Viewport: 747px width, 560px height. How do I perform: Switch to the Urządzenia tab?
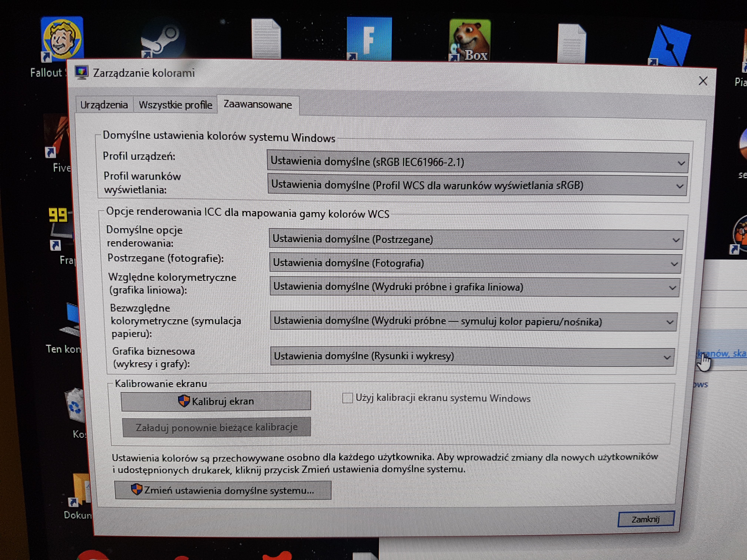tap(104, 105)
